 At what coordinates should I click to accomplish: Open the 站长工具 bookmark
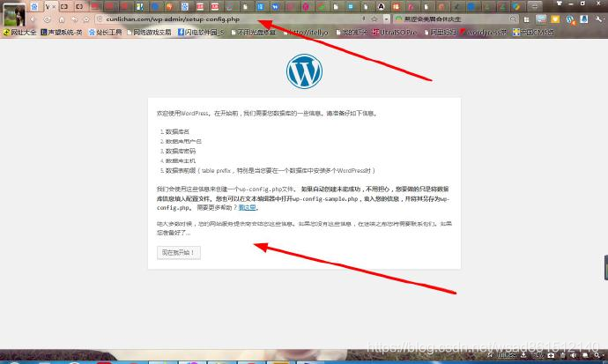tap(106, 33)
